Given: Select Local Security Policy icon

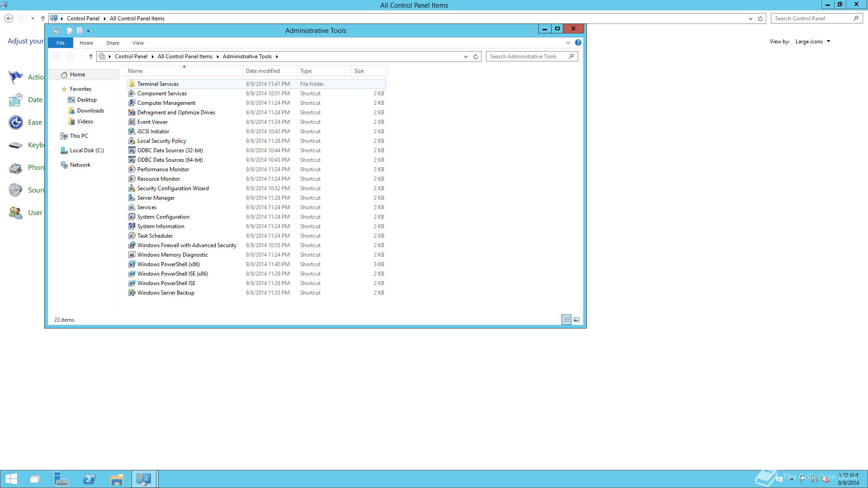Looking at the screenshot, I should click(x=132, y=141).
